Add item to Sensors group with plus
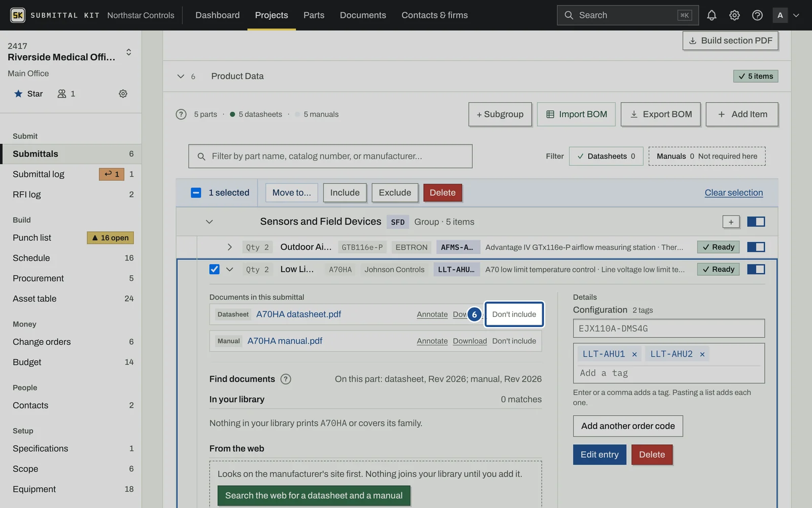This screenshot has height=508, width=812. tap(731, 222)
